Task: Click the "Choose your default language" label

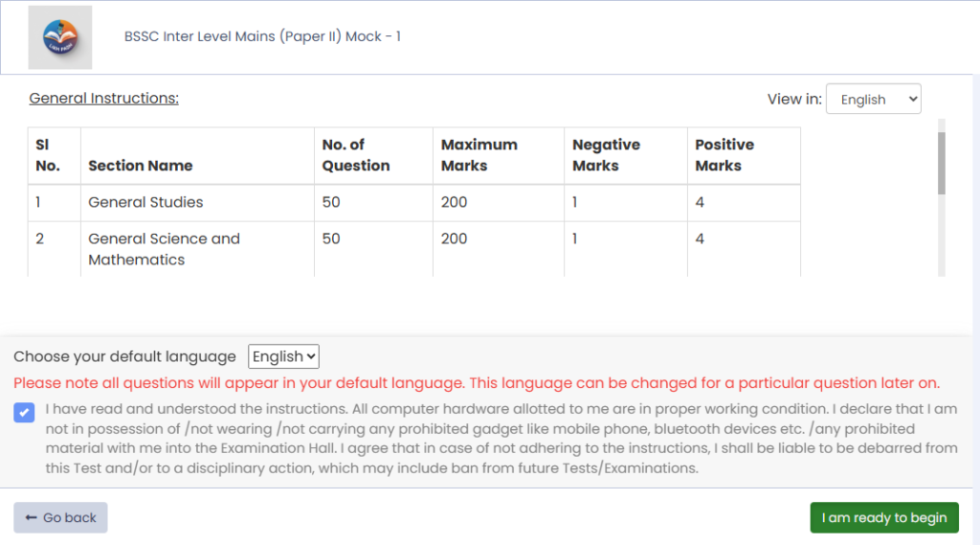Action: point(124,356)
